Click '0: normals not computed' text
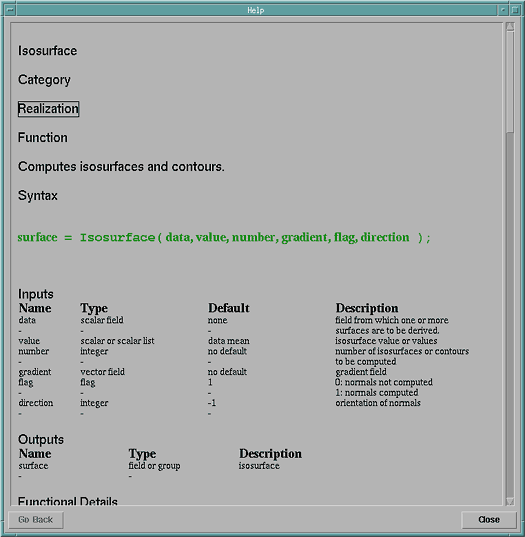525x537 pixels. point(384,383)
